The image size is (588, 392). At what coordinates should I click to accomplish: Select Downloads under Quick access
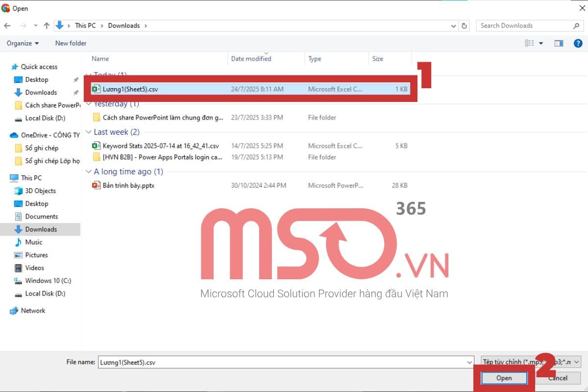[x=36, y=92]
